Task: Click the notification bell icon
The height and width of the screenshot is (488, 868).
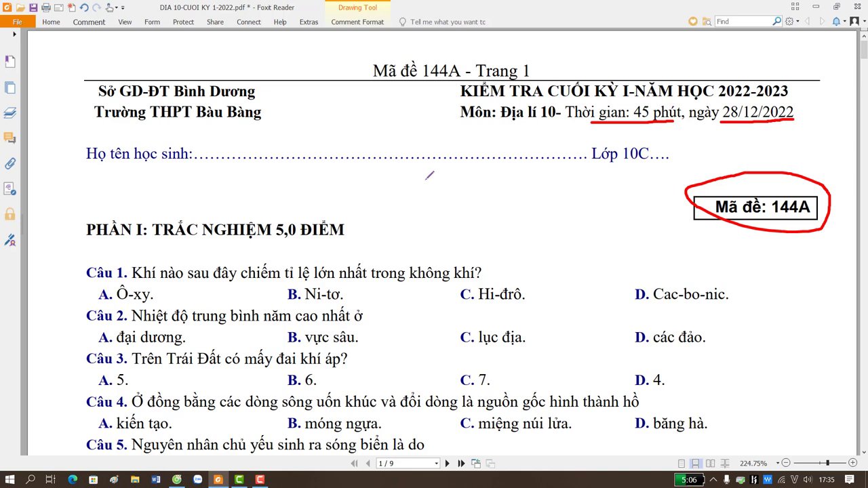Action: pos(837,21)
